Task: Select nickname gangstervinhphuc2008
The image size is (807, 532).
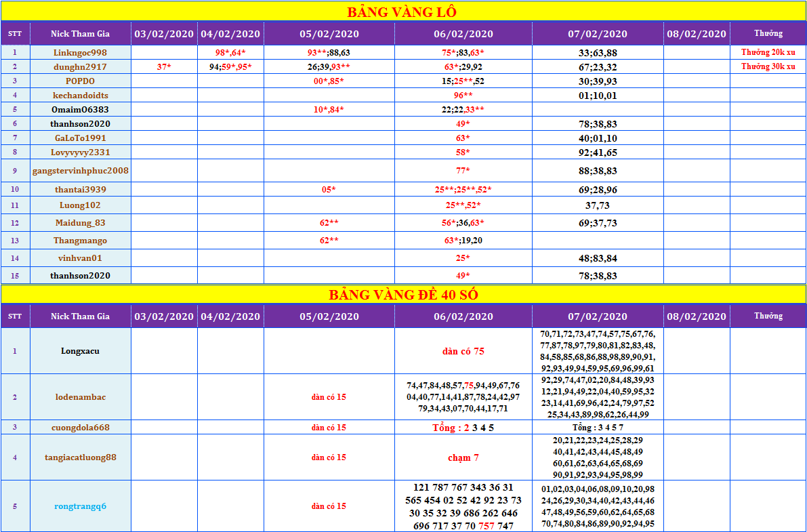Action: pyautogui.click(x=80, y=171)
